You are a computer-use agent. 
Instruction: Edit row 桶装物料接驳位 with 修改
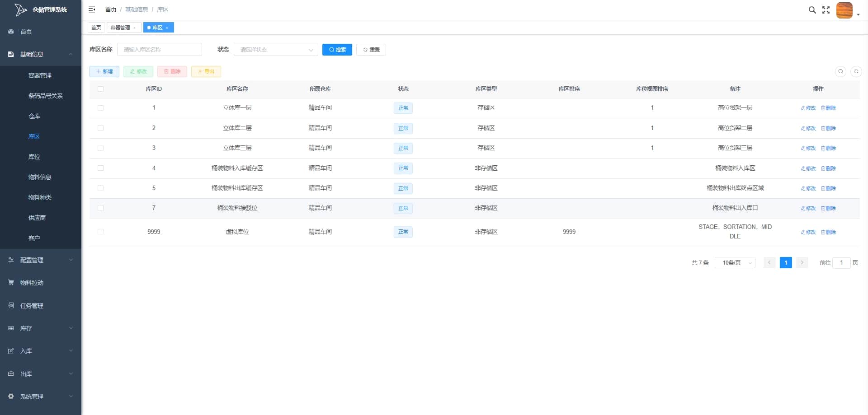coord(808,208)
